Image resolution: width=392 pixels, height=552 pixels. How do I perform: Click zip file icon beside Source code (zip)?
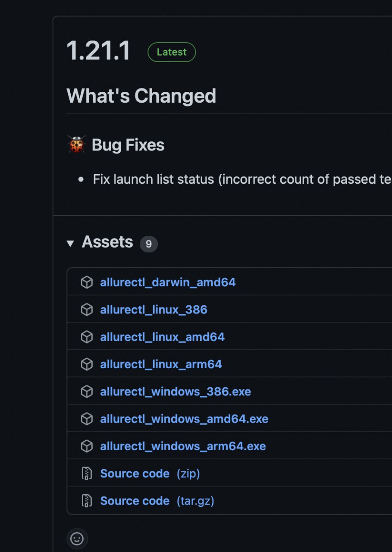coord(87,474)
